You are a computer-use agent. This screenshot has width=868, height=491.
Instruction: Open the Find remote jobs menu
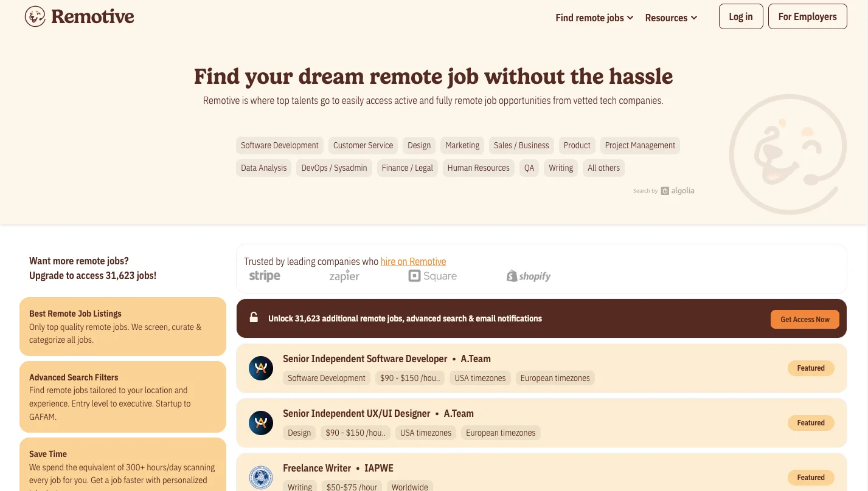[x=594, y=18]
